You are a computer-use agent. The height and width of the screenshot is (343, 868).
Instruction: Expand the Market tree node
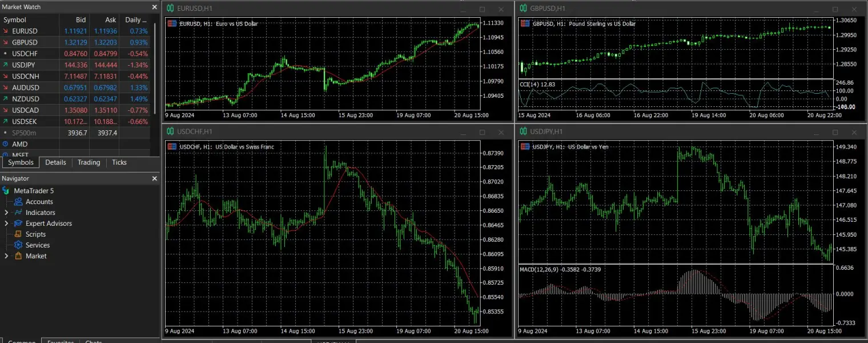point(6,256)
